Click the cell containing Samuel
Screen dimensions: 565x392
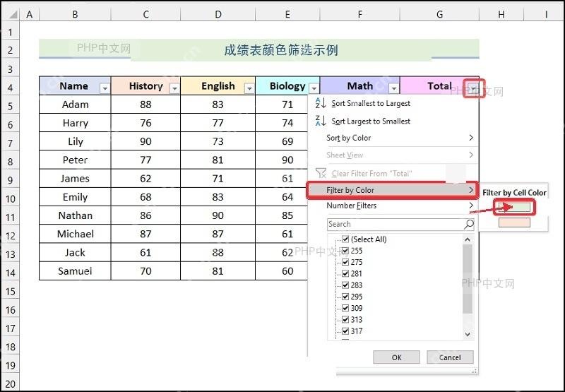(75, 271)
